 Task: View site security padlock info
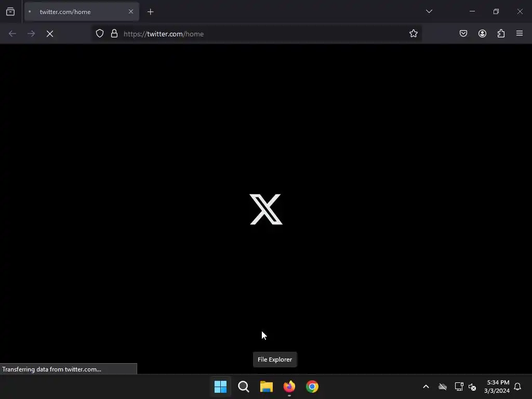coord(114,33)
